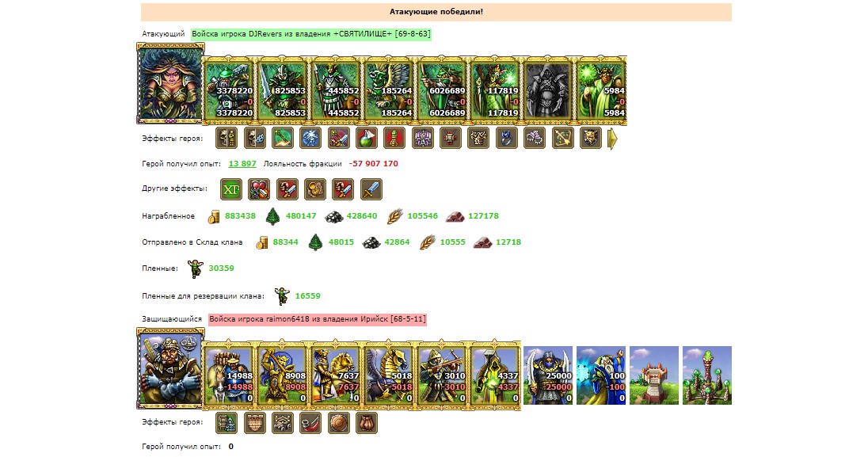Click the blue ring hero effect icon
The height and width of the screenshot is (457, 868).
point(507,138)
